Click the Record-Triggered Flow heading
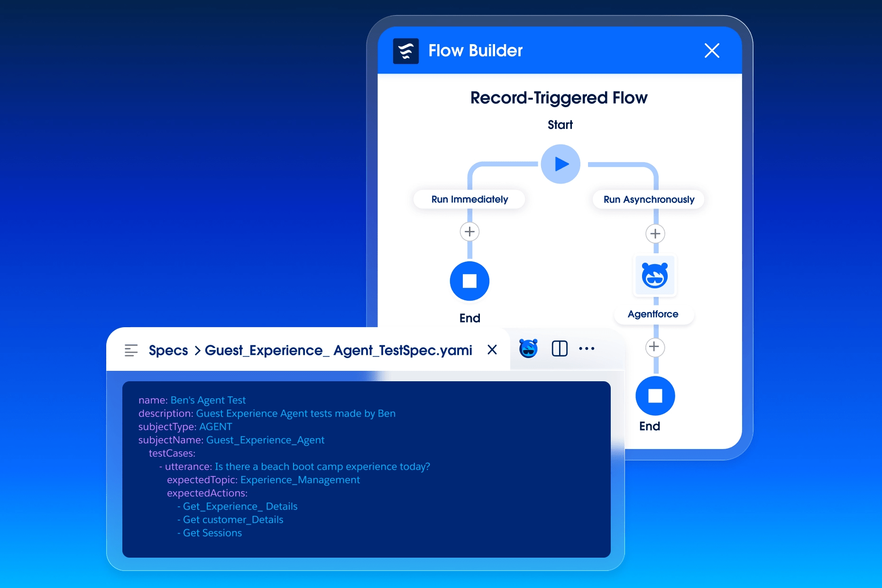This screenshot has width=882, height=588. coord(559,98)
